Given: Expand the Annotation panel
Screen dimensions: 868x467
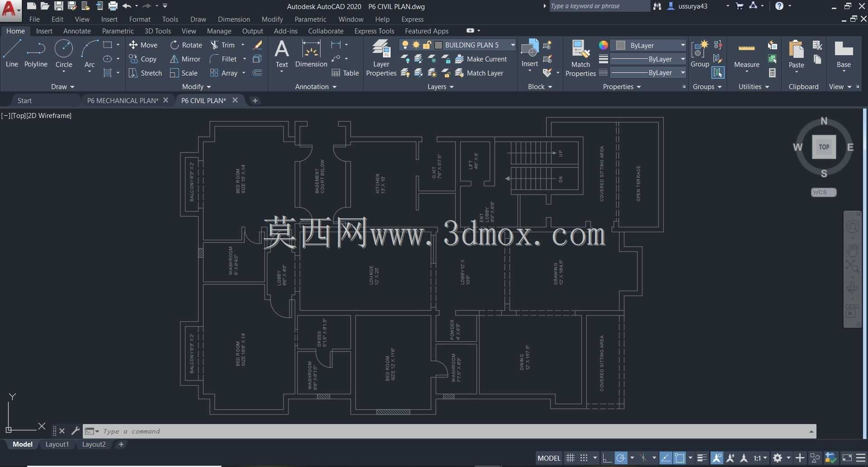Looking at the screenshot, I should 316,86.
